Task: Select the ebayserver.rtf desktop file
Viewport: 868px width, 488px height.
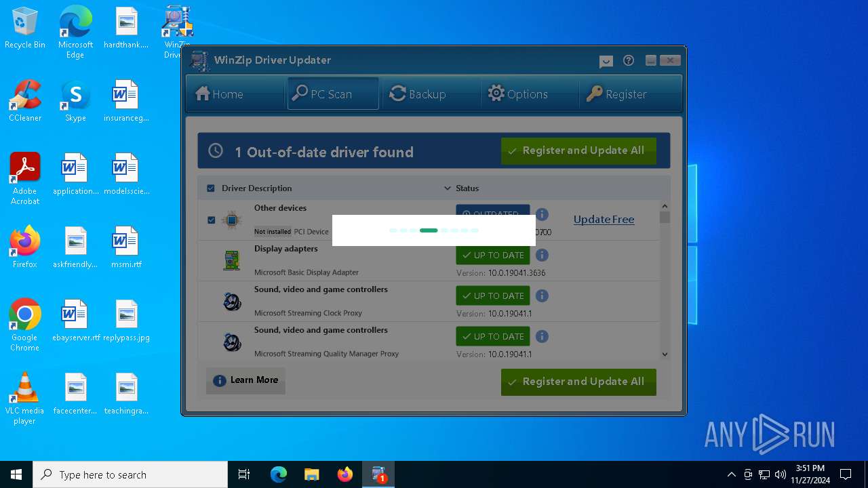Action: (75, 321)
